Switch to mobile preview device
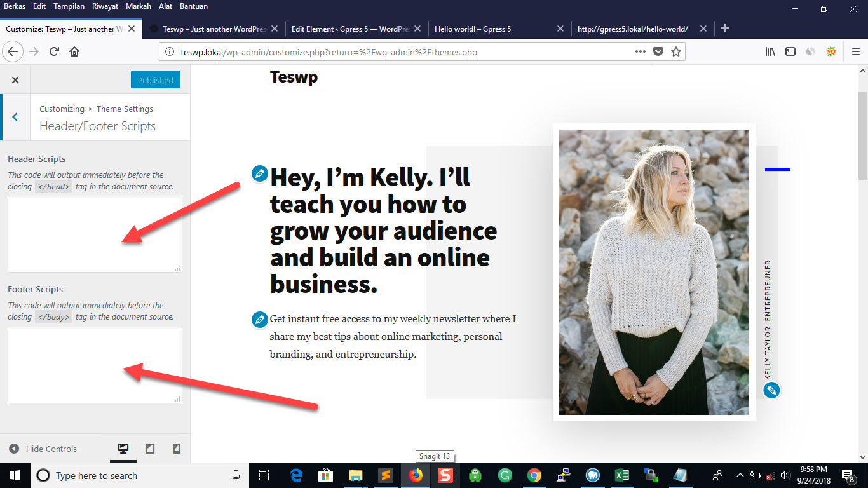This screenshot has height=488, width=868. [x=177, y=449]
